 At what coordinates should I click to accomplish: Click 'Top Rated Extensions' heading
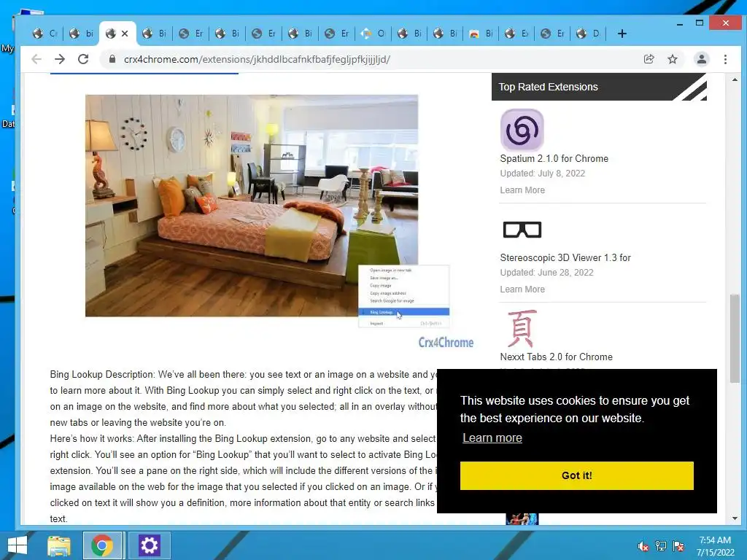[548, 87]
